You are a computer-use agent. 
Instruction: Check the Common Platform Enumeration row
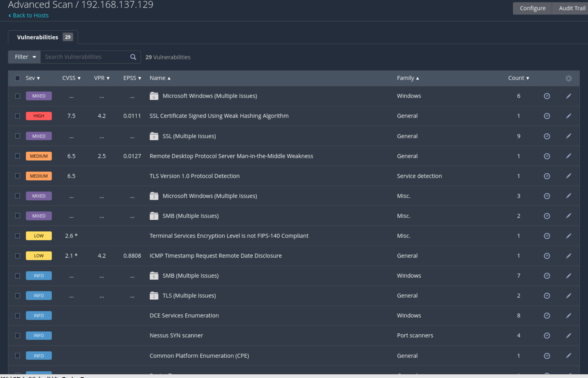pos(18,356)
